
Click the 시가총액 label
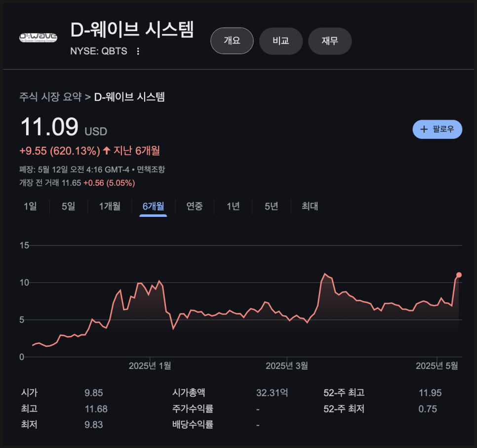(x=189, y=393)
